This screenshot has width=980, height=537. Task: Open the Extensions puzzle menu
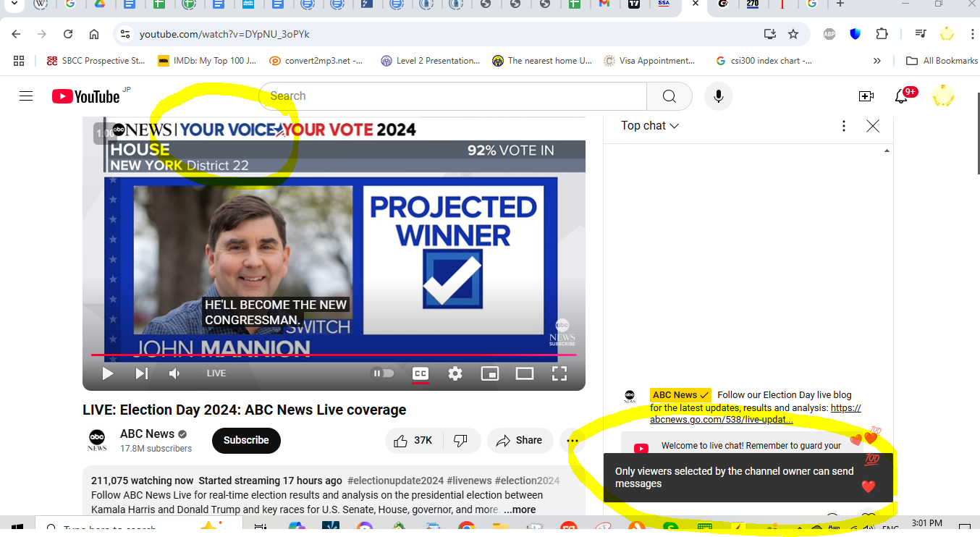pos(882,34)
